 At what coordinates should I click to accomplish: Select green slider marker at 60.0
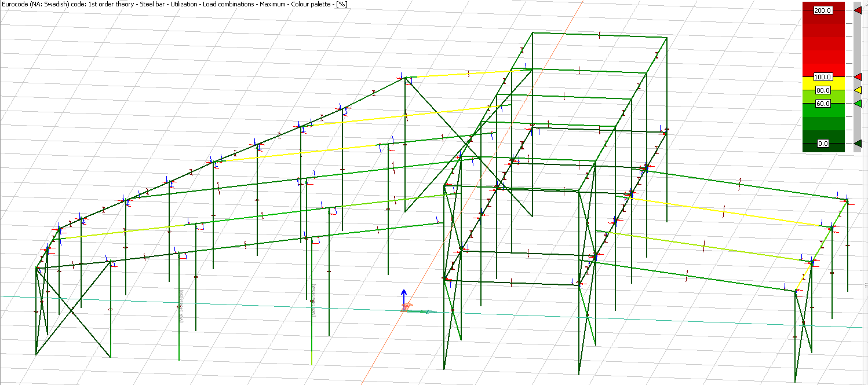tap(858, 103)
